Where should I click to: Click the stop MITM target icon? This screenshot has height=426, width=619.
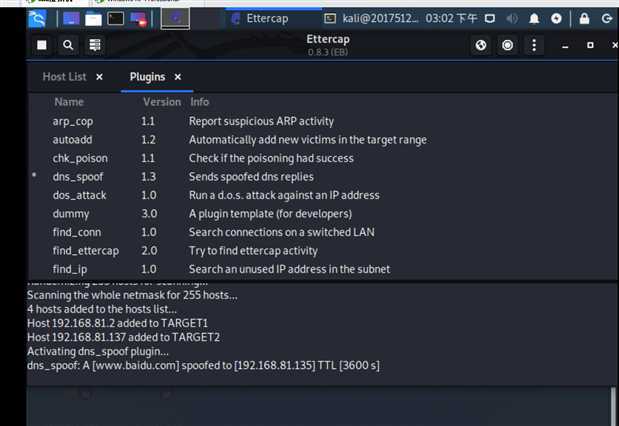[508, 45]
